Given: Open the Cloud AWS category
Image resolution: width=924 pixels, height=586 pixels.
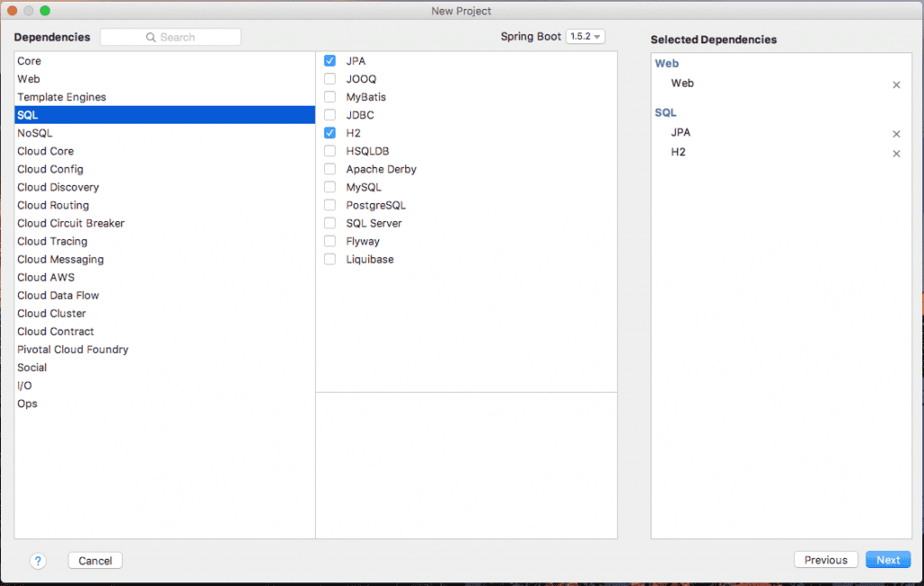Looking at the screenshot, I should pos(46,278).
